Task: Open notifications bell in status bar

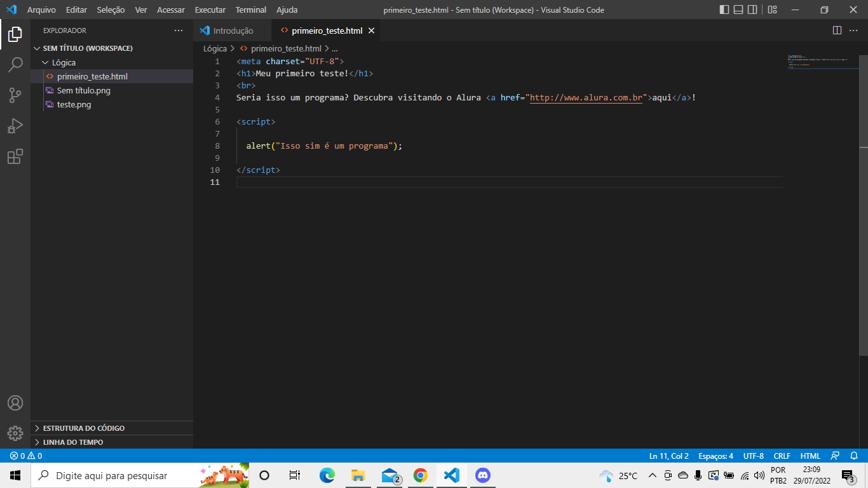Action: (x=854, y=456)
